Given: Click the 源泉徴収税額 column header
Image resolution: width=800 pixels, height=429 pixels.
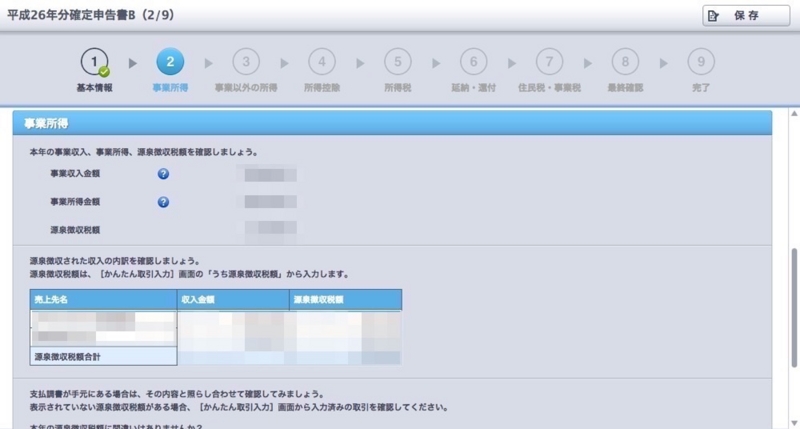Looking at the screenshot, I should (x=345, y=300).
